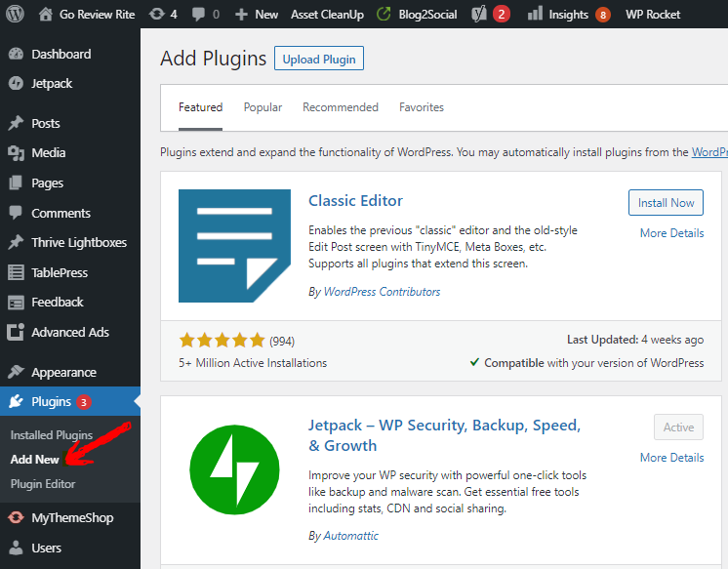
Task: Open the MyThemeShop menu
Action: pyautogui.click(x=70, y=517)
